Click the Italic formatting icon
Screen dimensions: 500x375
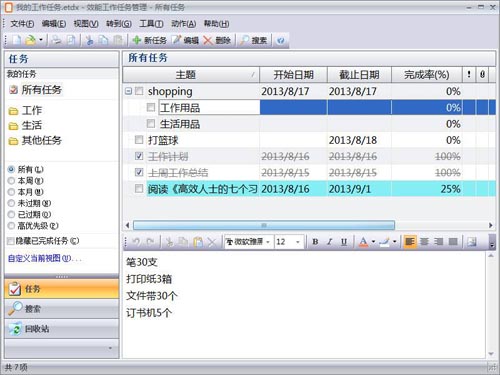pyautogui.click(x=330, y=242)
